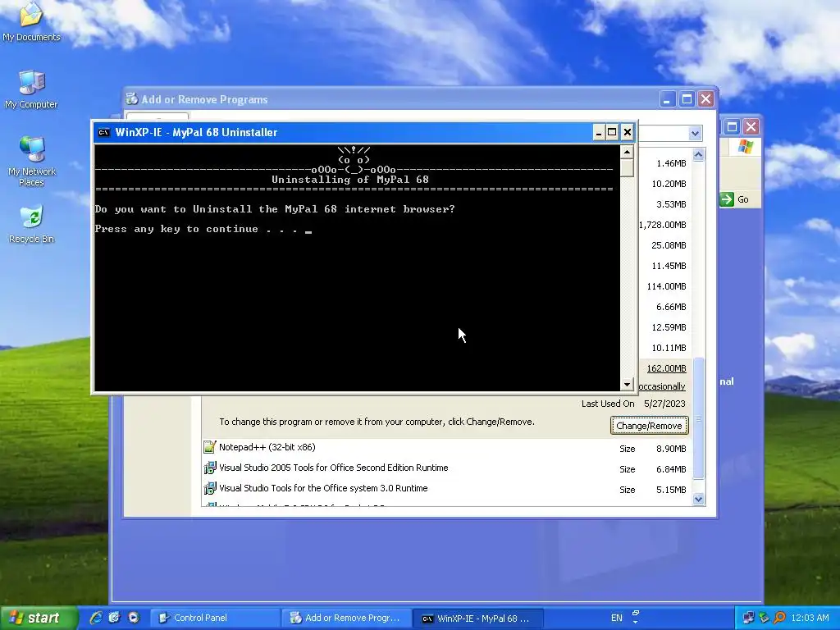Click the network computers icon in system tray

coord(748,618)
